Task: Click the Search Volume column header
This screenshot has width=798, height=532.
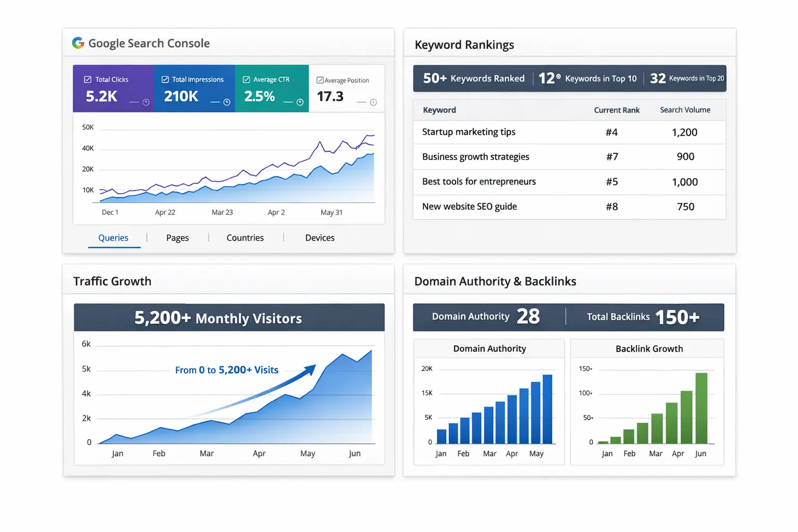Action: tap(685, 110)
